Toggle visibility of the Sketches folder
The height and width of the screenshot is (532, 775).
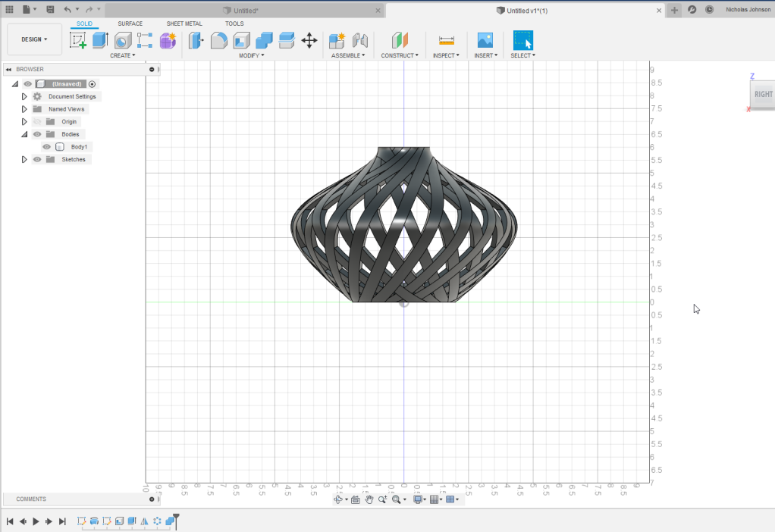click(x=37, y=160)
